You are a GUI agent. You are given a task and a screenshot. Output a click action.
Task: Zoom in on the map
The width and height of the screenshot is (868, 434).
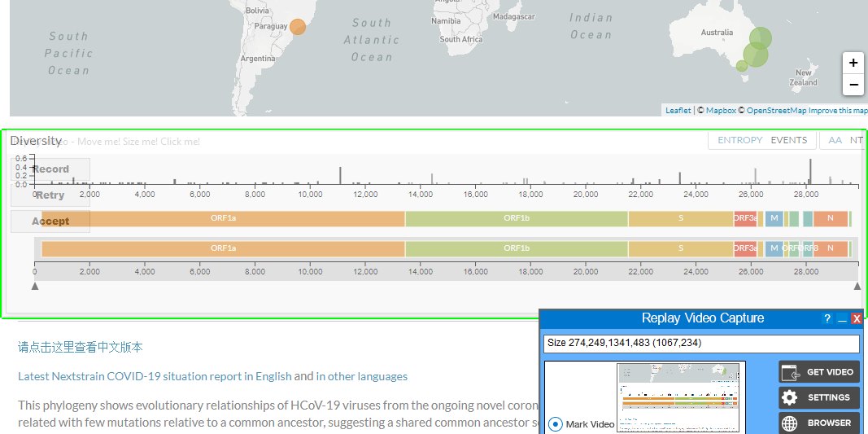coord(853,64)
